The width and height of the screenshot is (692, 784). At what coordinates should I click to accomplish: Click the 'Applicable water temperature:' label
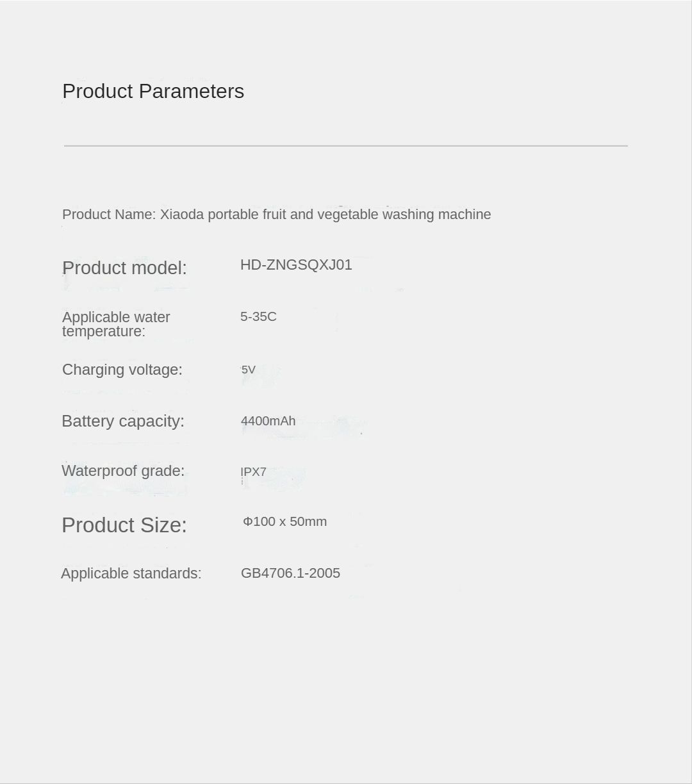click(x=116, y=324)
